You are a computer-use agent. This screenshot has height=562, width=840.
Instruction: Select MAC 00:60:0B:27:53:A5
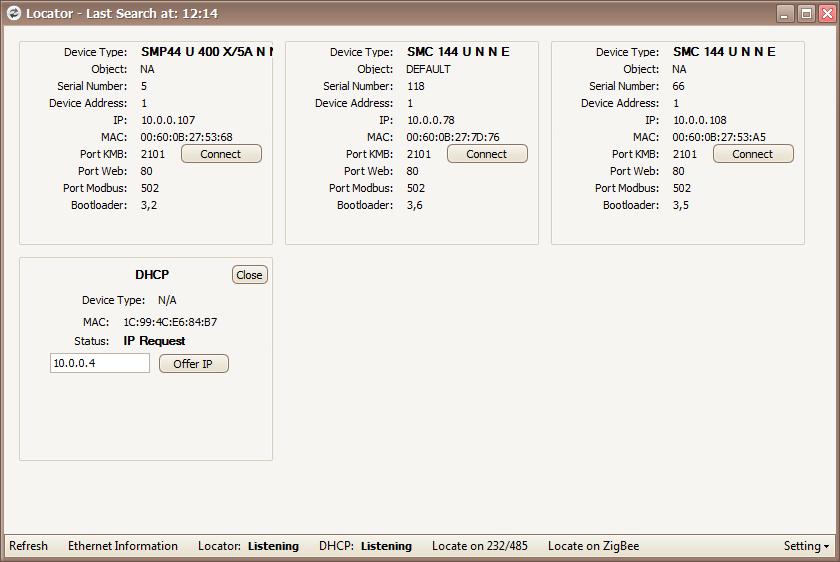[719, 137]
